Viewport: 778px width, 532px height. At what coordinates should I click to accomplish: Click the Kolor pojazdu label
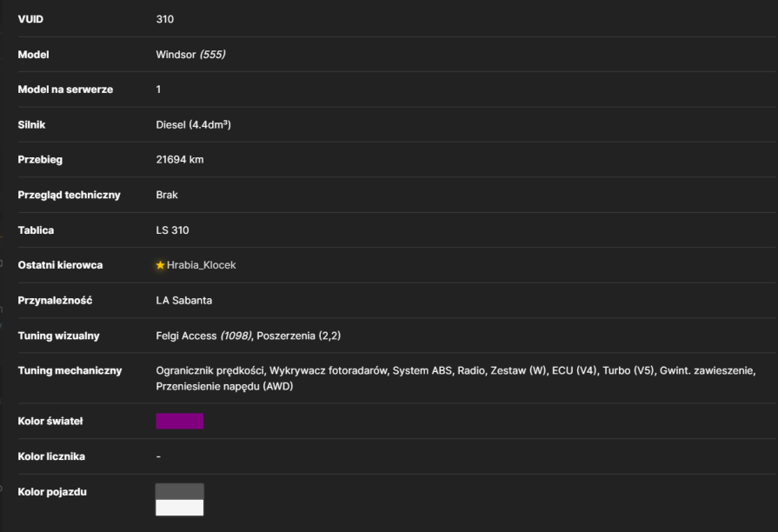tap(52, 492)
